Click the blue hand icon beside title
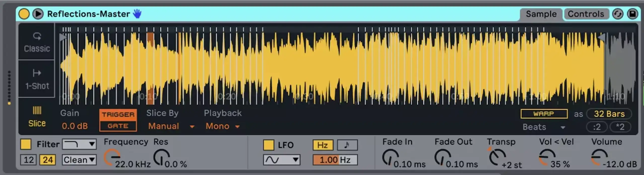The width and height of the screenshot is (644, 175). [x=137, y=14]
